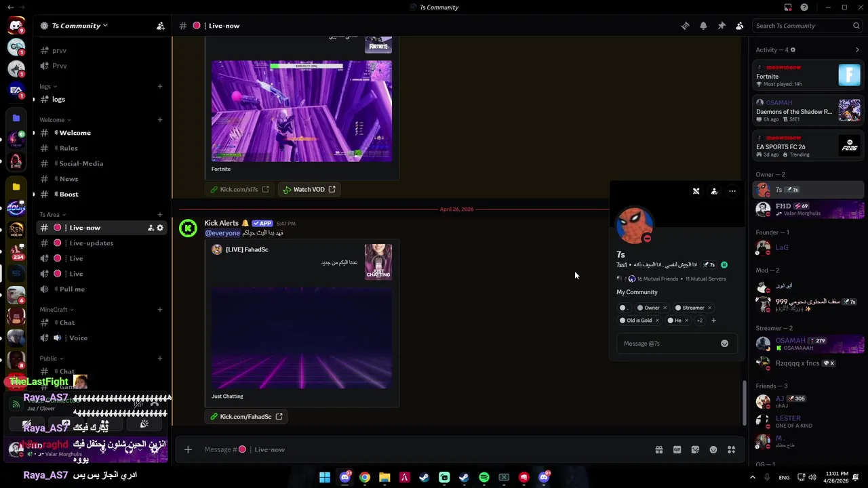Image resolution: width=868 pixels, height=488 pixels.
Task: Open the Social-Media channel
Action: tap(102, 163)
